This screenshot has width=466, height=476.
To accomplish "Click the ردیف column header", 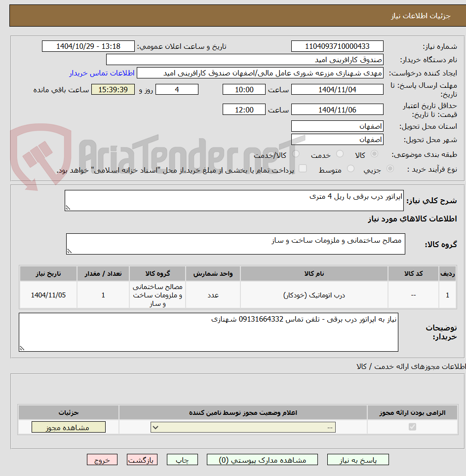I will coord(447,274).
